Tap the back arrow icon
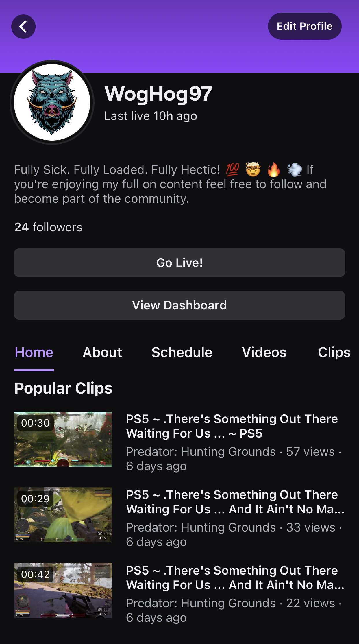The height and width of the screenshot is (644, 359). (23, 27)
